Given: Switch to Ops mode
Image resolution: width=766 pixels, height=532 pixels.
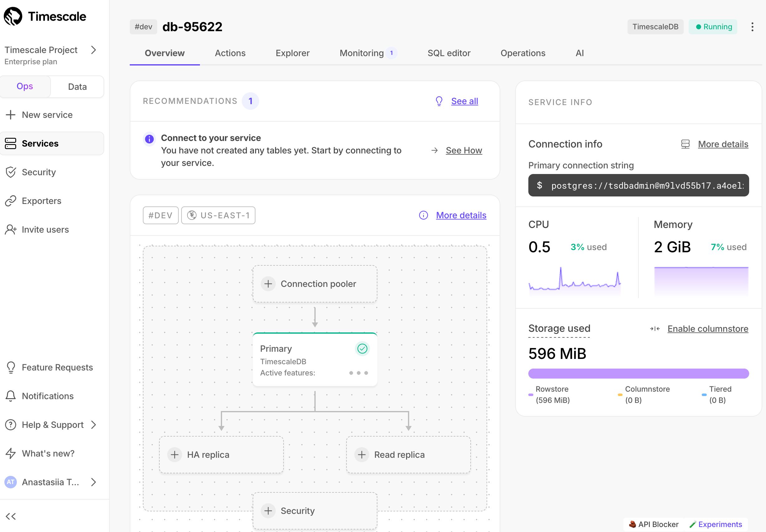Looking at the screenshot, I should (25, 87).
